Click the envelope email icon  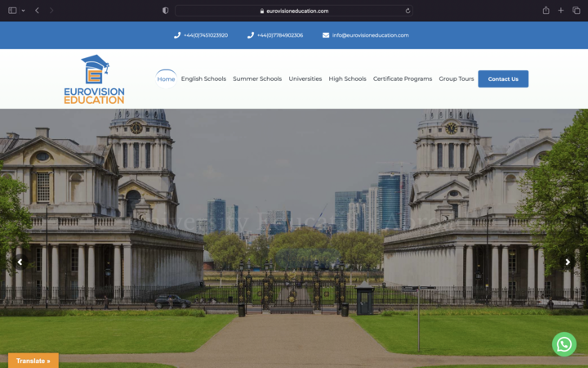tap(326, 35)
